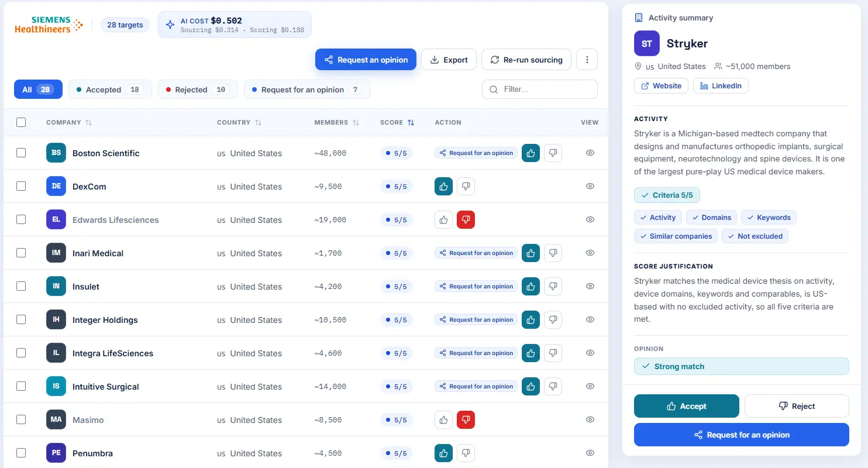Open Stryker's LinkedIn link
The height and width of the screenshot is (468, 868).
click(721, 86)
